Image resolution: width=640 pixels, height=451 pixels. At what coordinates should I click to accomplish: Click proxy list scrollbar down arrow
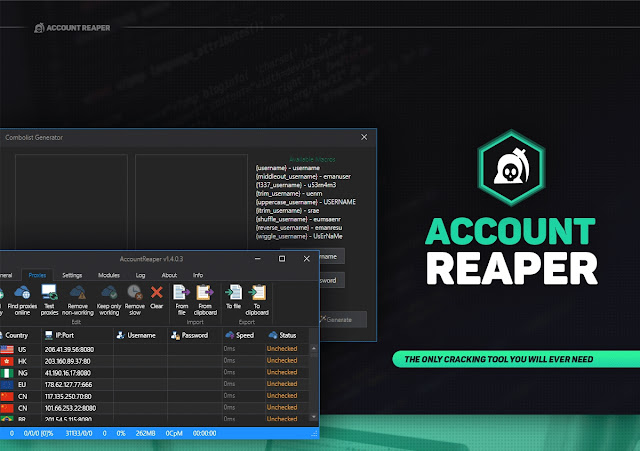point(313,417)
